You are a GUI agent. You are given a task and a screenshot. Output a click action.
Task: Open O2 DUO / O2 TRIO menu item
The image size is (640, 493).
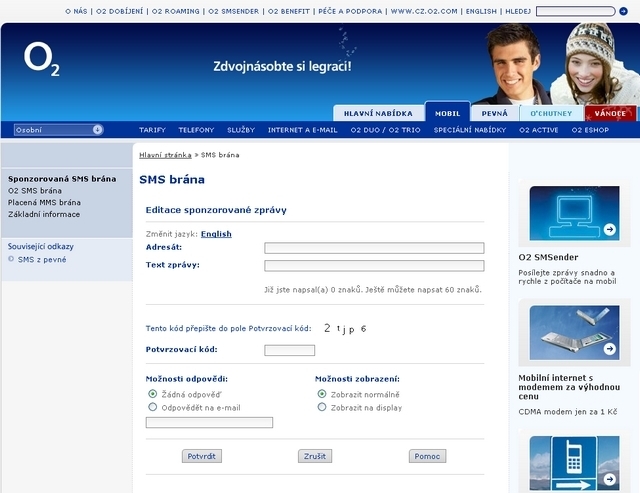pyautogui.click(x=385, y=130)
